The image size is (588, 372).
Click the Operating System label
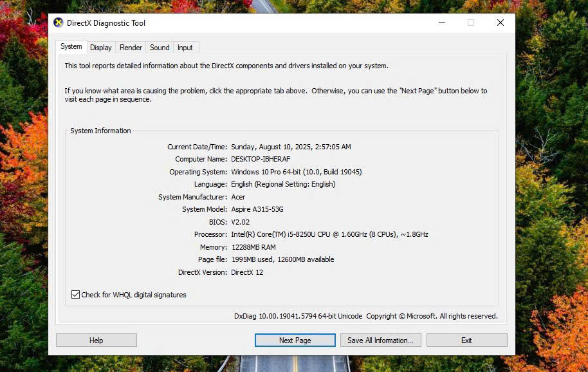[x=198, y=172]
